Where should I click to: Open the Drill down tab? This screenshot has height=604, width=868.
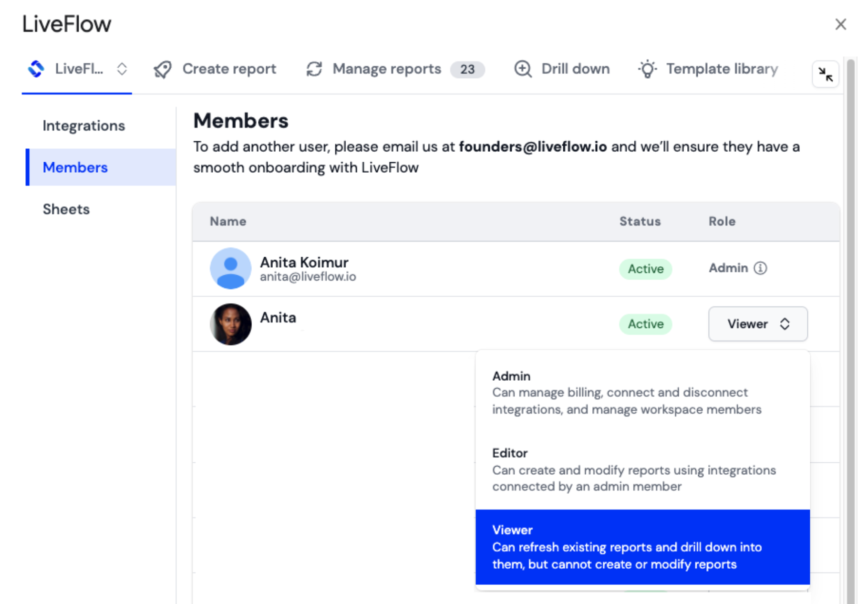[562, 69]
